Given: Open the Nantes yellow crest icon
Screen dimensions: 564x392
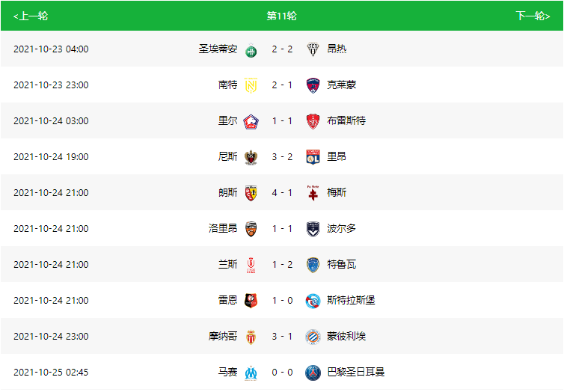Looking at the screenshot, I should click(251, 85).
